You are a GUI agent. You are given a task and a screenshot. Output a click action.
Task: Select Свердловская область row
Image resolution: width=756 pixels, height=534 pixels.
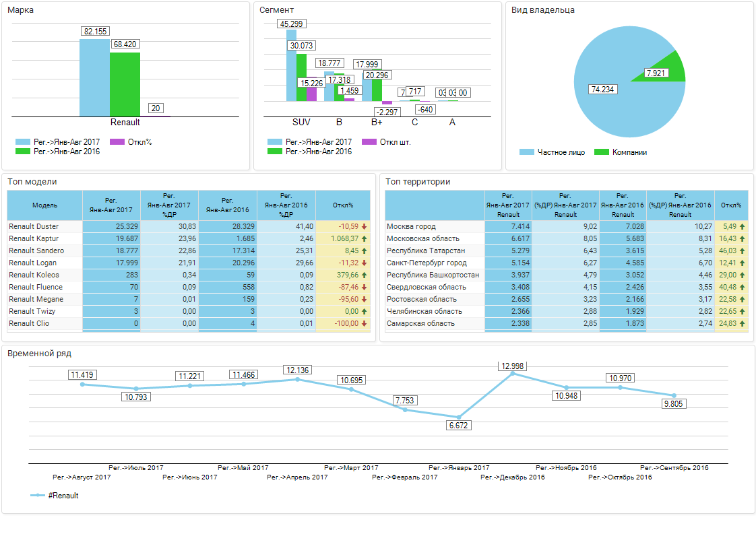[567, 288]
